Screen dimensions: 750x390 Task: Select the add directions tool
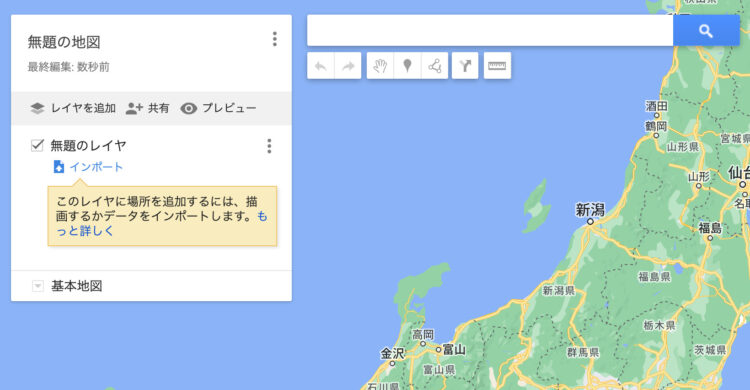[465, 66]
